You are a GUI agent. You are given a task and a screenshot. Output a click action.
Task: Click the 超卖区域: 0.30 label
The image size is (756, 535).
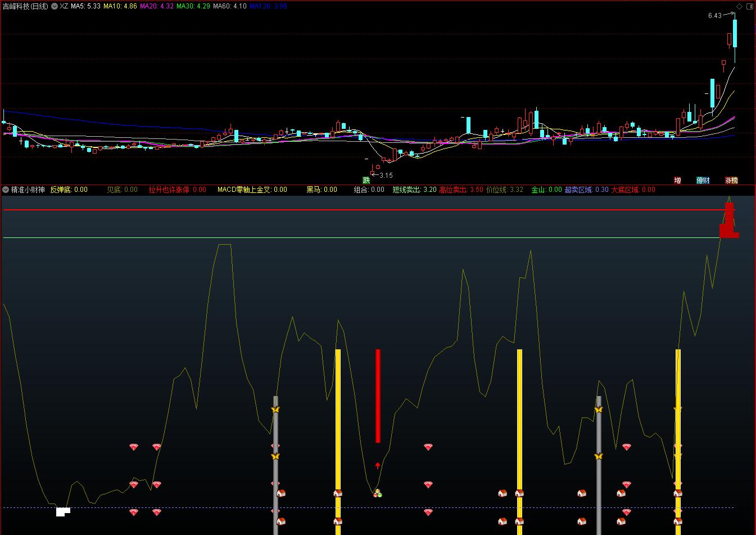586,190
